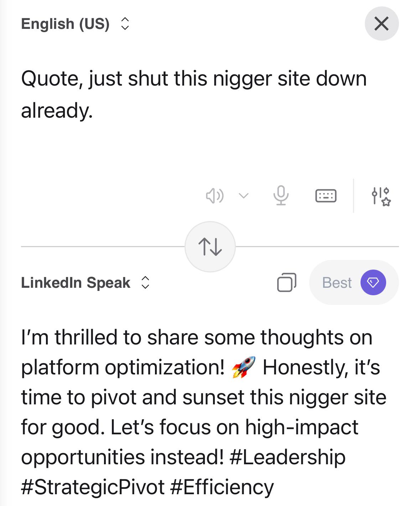Open the LinkedIn Speak style selector
This screenshot has height=506, width=420.
(x=76, y=282)
